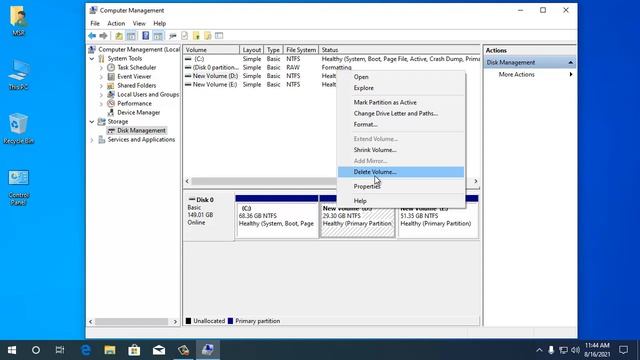640x360 pixels.
Task: Open the Help menu in menu bar
Action: [x=160, y=23]
